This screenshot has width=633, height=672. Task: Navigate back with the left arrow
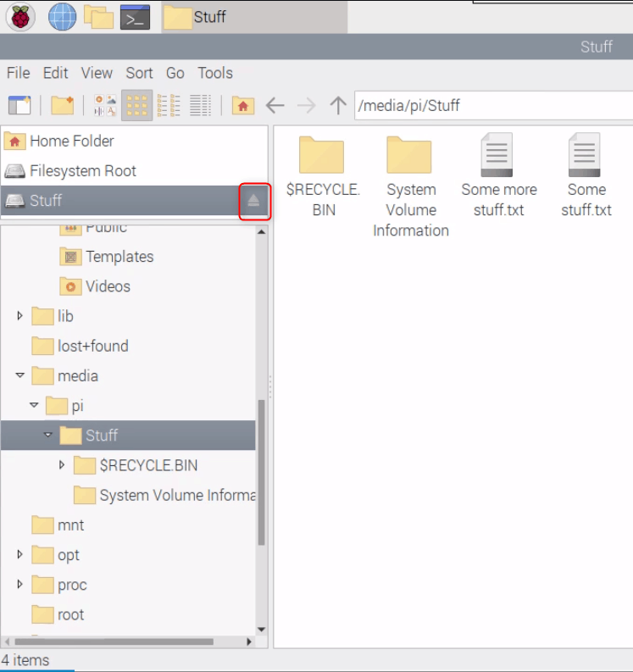[x=275, y=105]
